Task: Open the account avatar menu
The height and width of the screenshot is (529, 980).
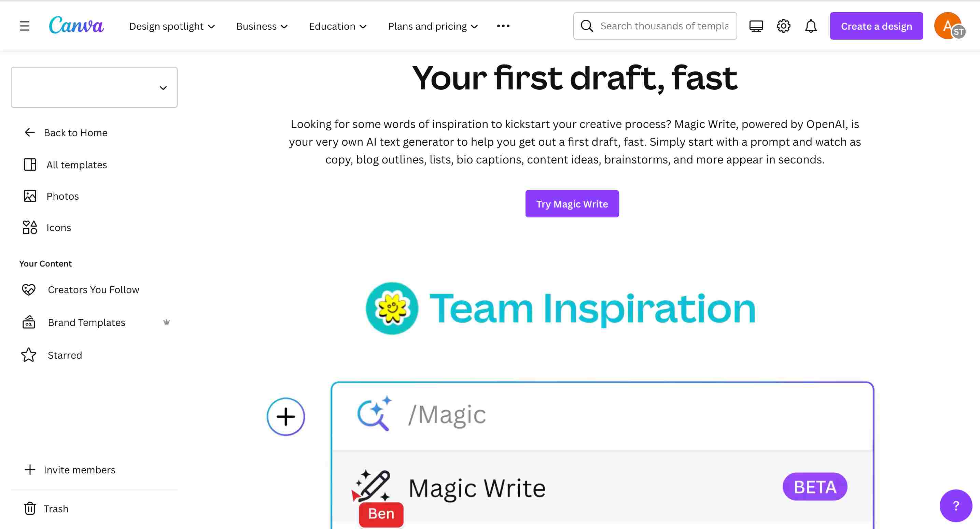Action: (950, 26)
